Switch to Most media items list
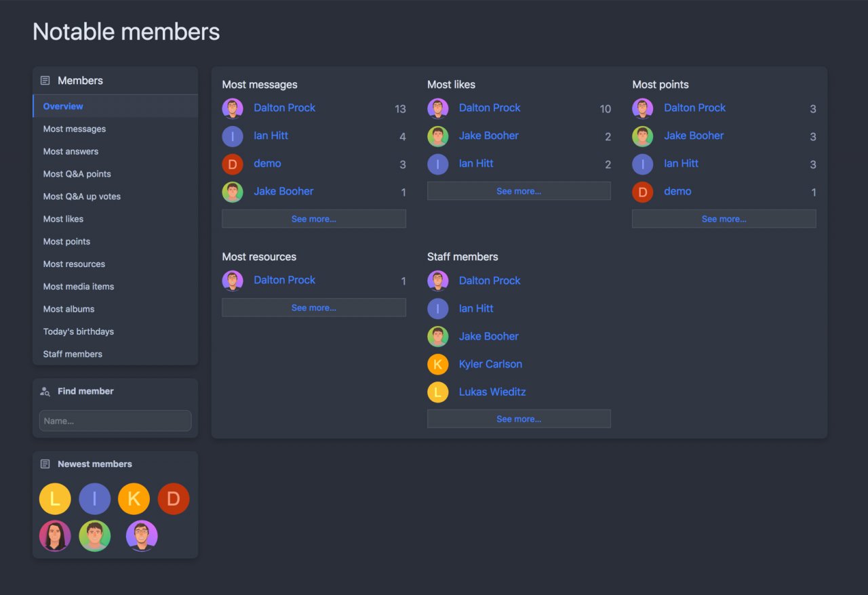This screenshot has height=595, width=868. click(x=79, y=287)
